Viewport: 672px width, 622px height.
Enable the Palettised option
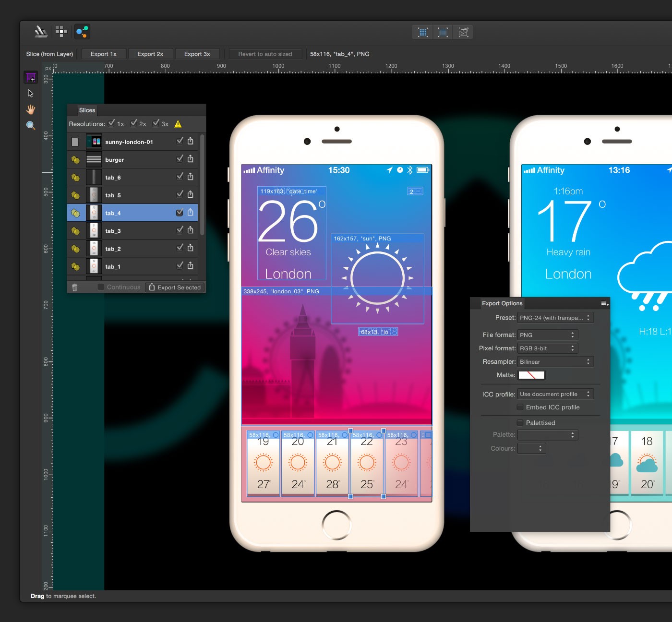(520, 423)
